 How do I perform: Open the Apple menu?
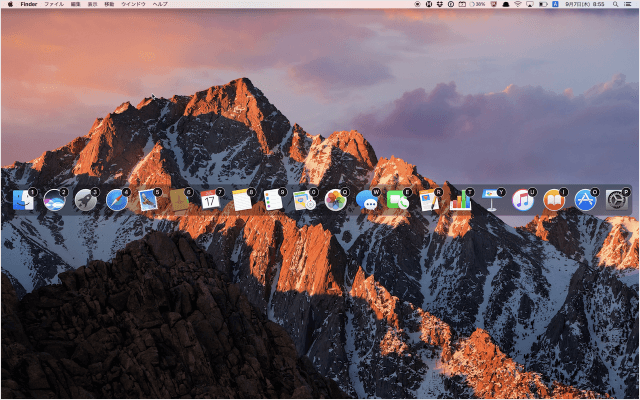(x=9, y=4)
